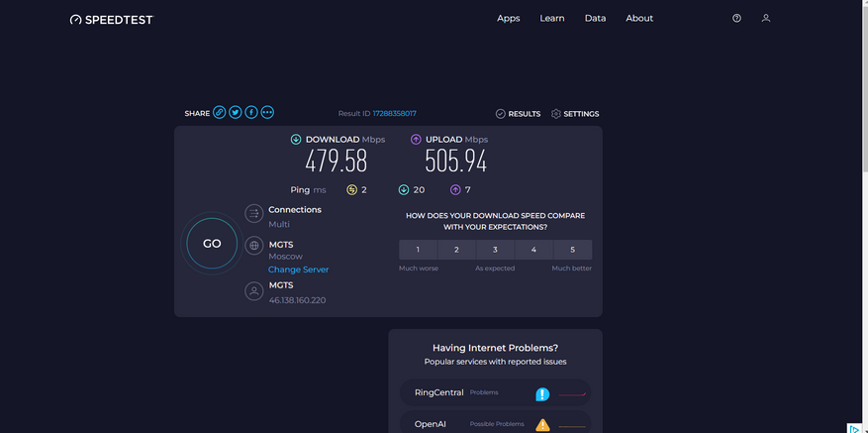Select the 479.58 download speed value
This screenshot has width=868, height=433.
337,162
